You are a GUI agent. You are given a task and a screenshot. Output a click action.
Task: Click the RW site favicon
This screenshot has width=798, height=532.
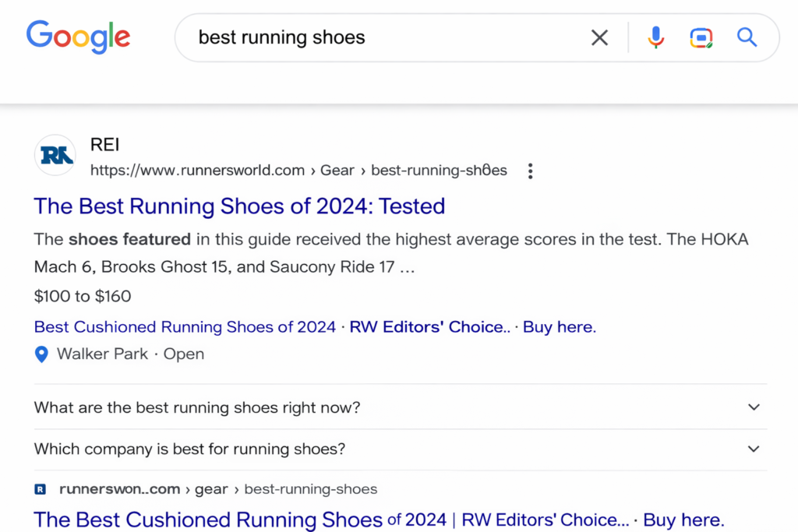[x=55, y=155]
